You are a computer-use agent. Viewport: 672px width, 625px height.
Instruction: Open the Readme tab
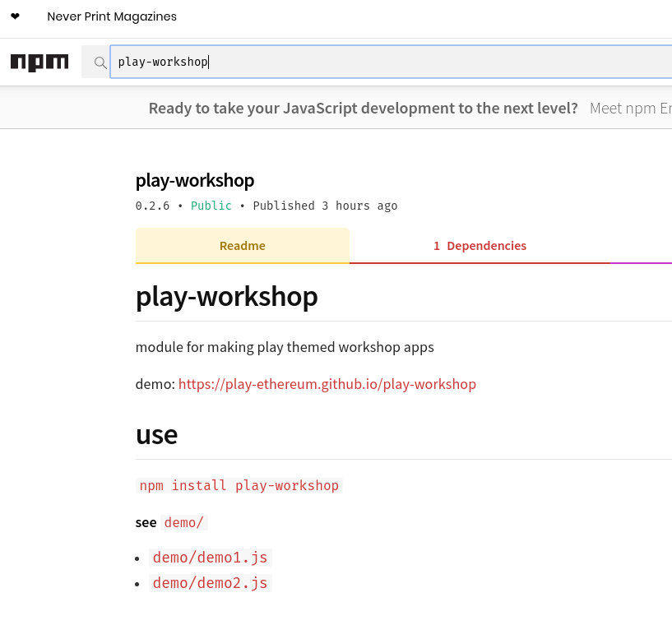[243, 245]
